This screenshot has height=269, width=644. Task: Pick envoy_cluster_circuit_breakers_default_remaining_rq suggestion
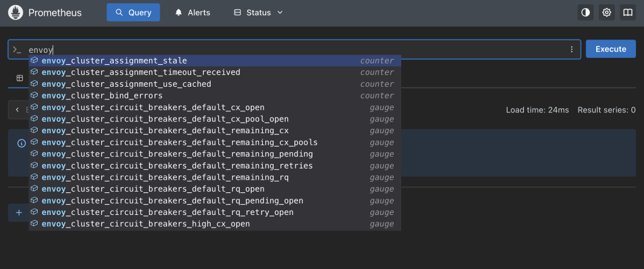tap(215, 177)
